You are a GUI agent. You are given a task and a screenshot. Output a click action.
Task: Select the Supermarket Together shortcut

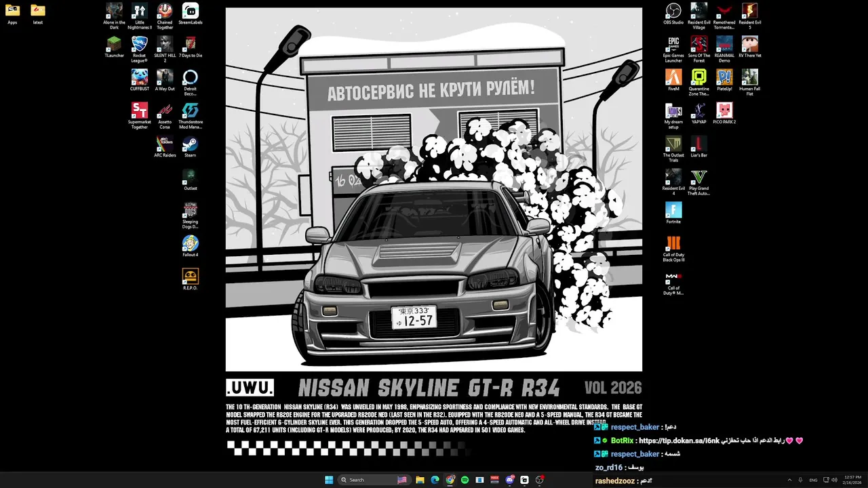click(140, 116)
